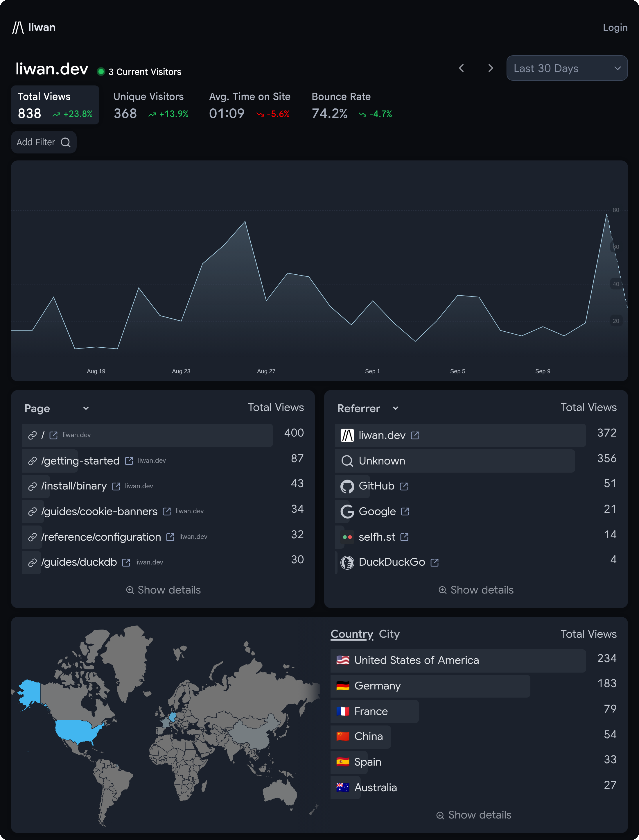Select the Bounce Rate metric

pos(352,105)
